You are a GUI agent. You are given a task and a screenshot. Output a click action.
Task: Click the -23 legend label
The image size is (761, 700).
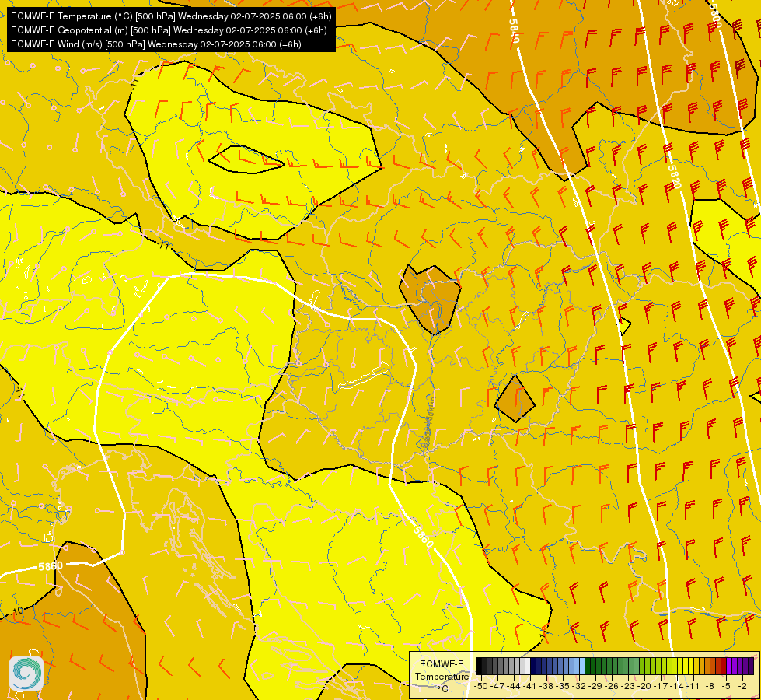click(x=628, y=686)
